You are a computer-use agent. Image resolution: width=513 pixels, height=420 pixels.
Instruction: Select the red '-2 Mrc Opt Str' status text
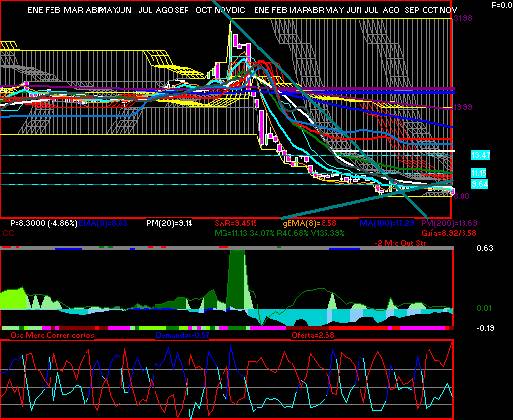pyautogui.click(x=402, y=243)
